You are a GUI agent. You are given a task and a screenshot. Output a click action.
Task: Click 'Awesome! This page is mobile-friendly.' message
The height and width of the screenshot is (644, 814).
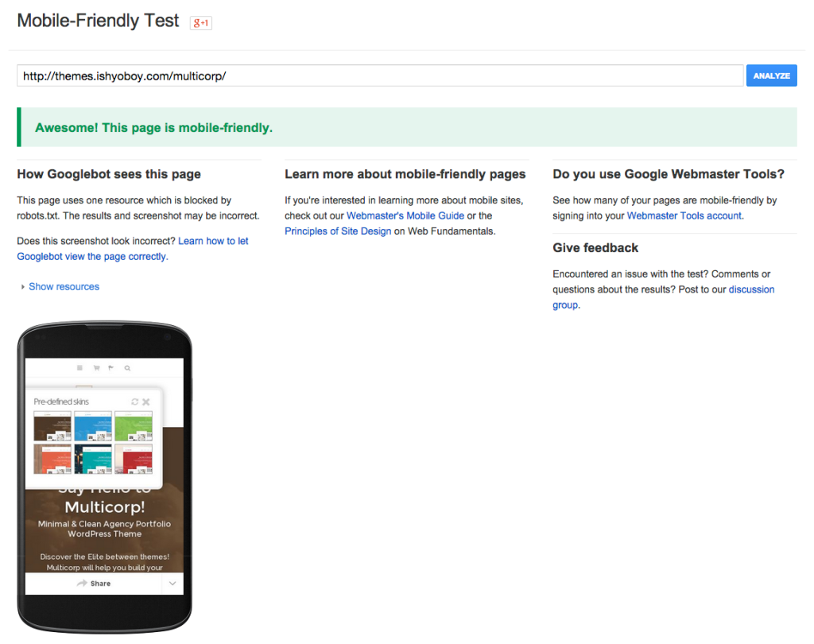pos(153,128)
